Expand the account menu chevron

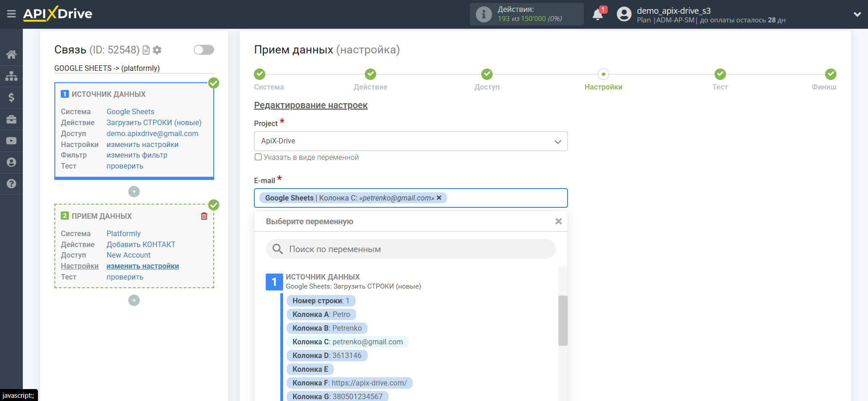(857, 14)
